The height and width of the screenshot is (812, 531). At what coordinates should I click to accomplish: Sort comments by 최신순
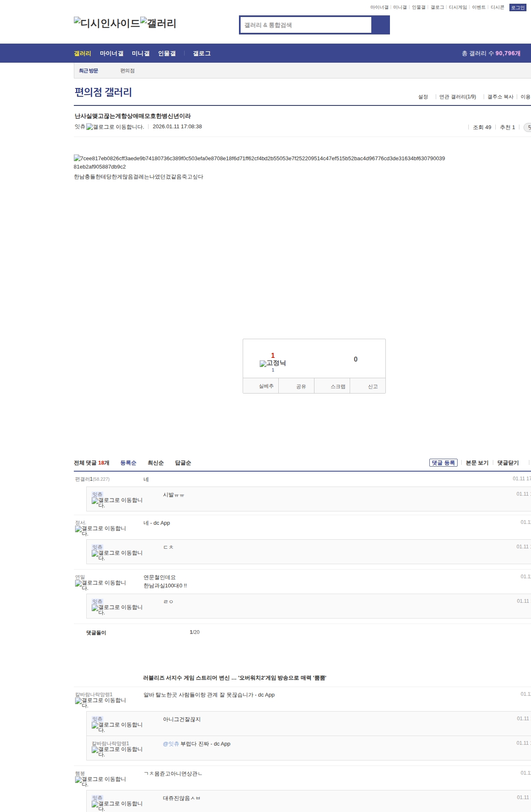pos(156,463)
